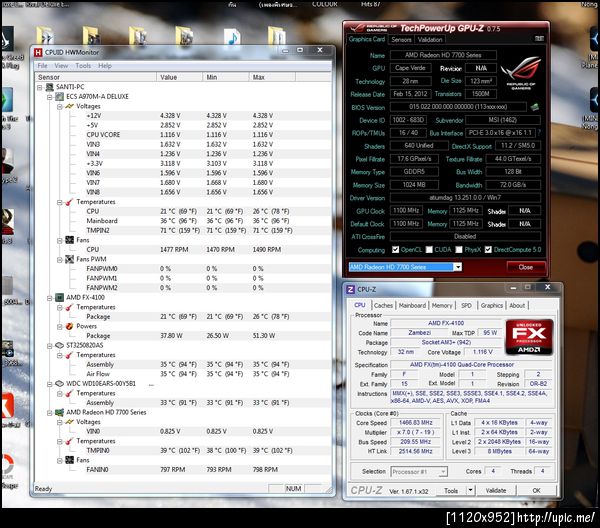Screen dimensions: 600x528
Task: Click the Validate button in CPU-Z
Action: tap(496, 491)
